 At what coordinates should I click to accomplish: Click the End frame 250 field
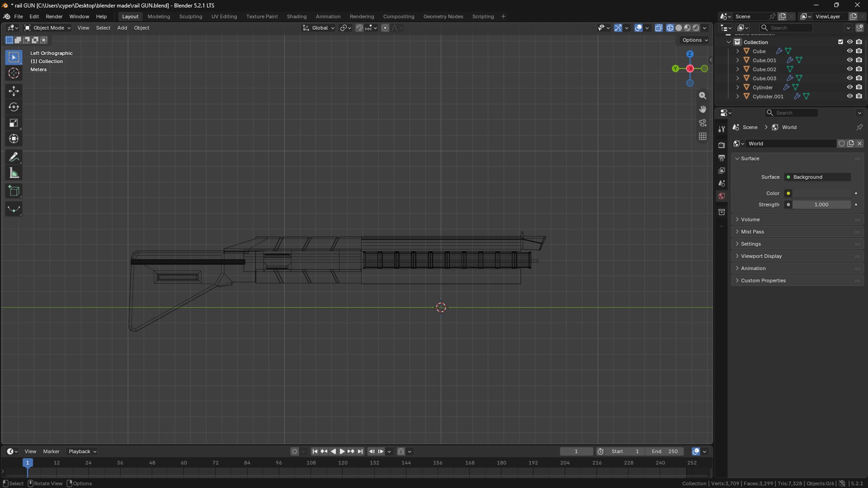coord(665,451)
